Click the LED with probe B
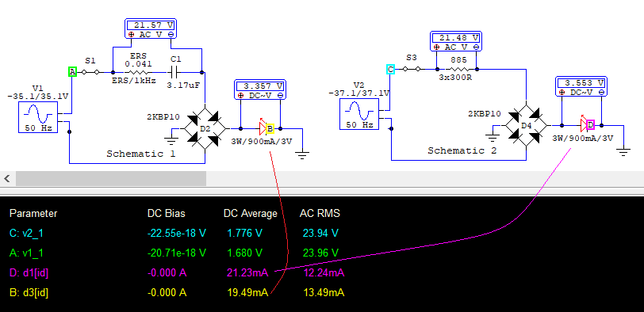 pyautogui.click(x=263, y=128)
